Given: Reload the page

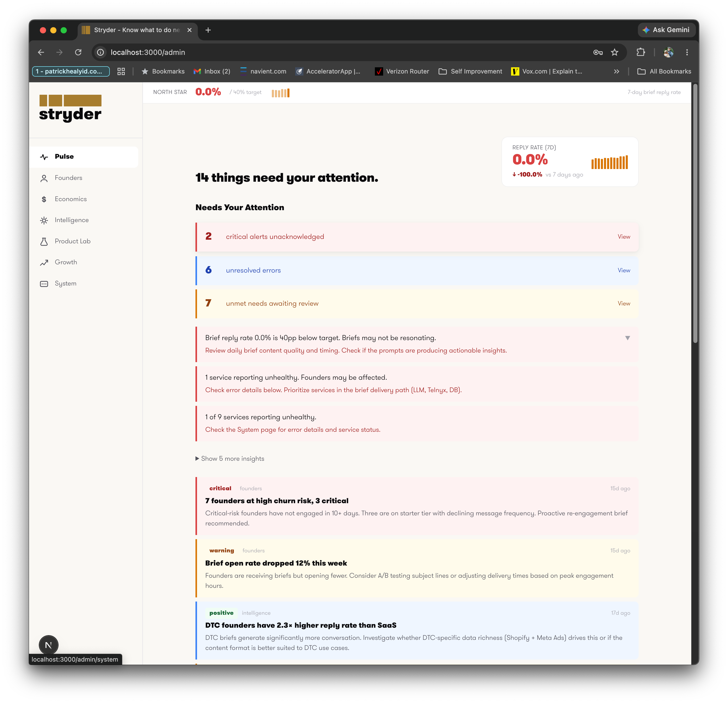Looking at the screenshot, I should tap(78, 52).
